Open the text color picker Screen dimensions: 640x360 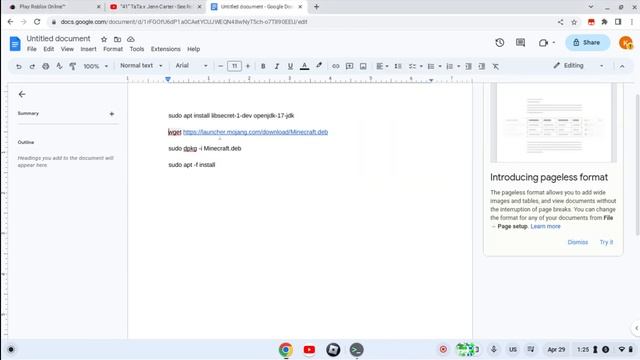(x=304, y=66)
